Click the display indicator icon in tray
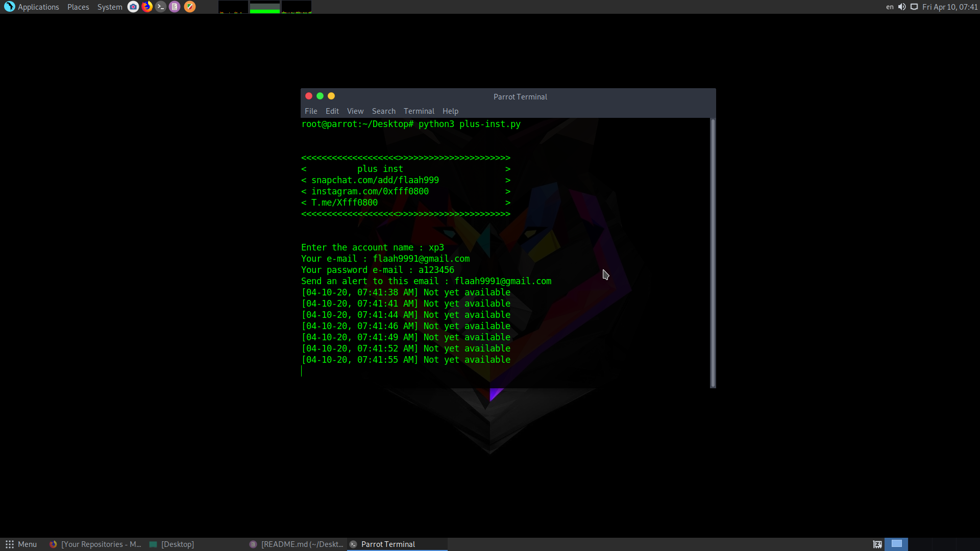This screenshot has width=980, height=551. pos(914,7)
